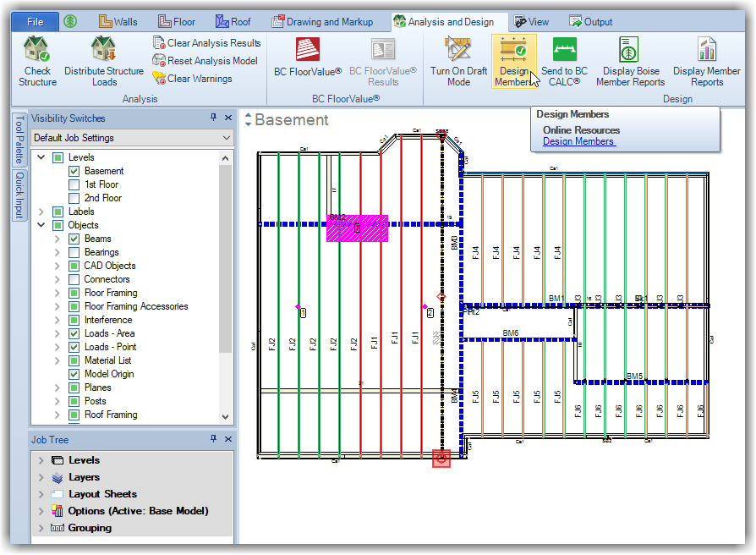This screenshot has height=555, width=756.
Task: Expand Layers in the Job Tree
Action: (41, 477)
